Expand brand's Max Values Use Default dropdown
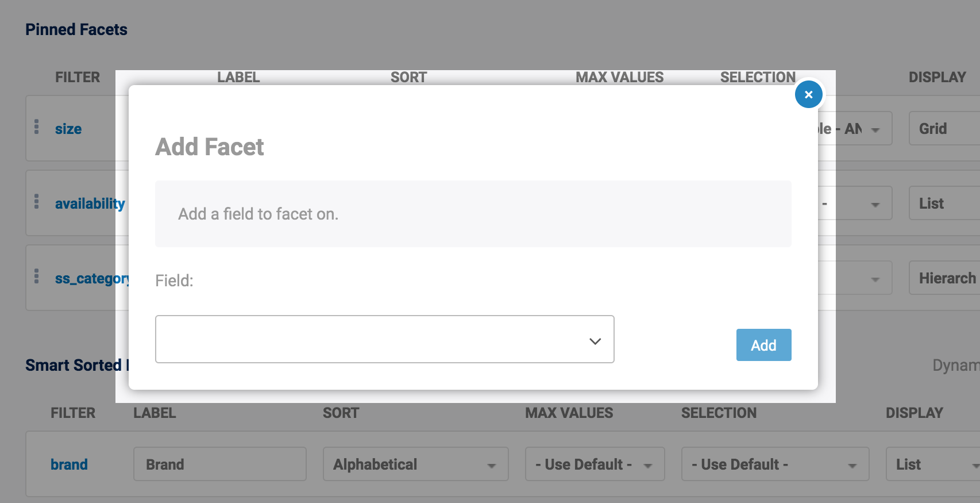The width and height of the screenshot is (980, 503). click(595, 464)
